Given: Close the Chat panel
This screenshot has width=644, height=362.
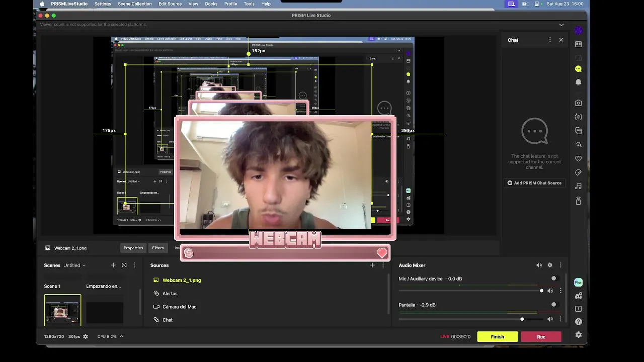Looking at the screenshot, I should pos(561,40).
